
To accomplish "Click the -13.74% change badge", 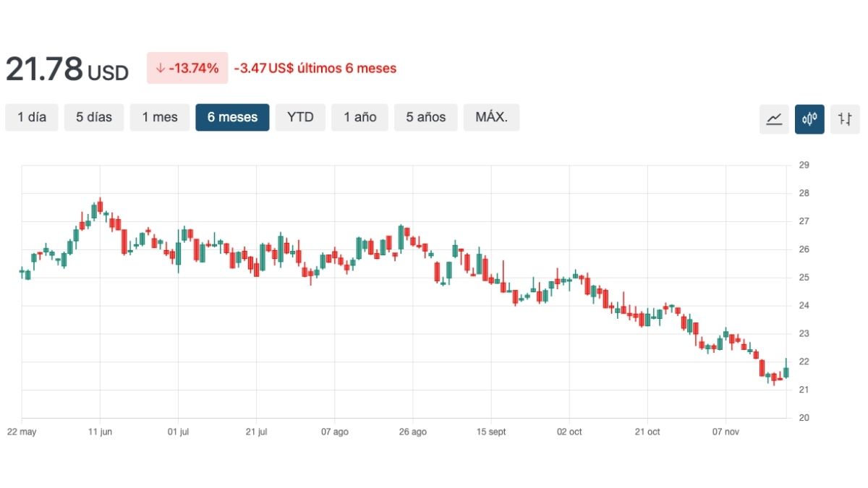I will coord(187,68).
